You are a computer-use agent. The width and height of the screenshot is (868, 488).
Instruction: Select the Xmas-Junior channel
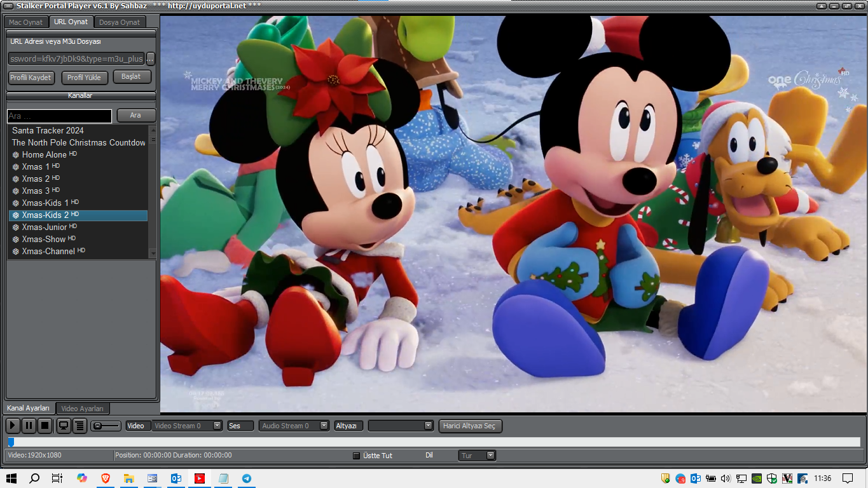tap(78, 227)
